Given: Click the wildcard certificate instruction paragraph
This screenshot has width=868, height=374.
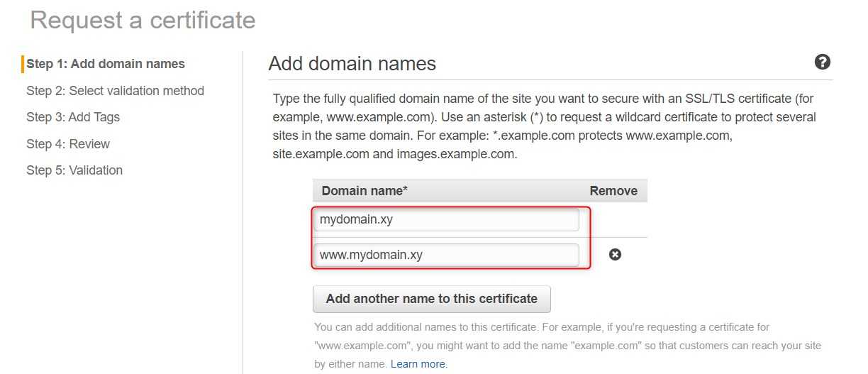Looking at the screenshot, I should tap(545, 126).
